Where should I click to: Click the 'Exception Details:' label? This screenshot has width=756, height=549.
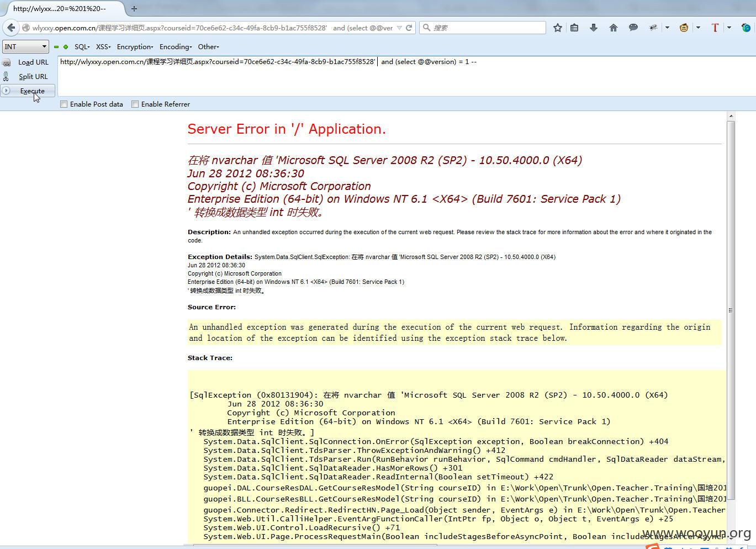220,257
